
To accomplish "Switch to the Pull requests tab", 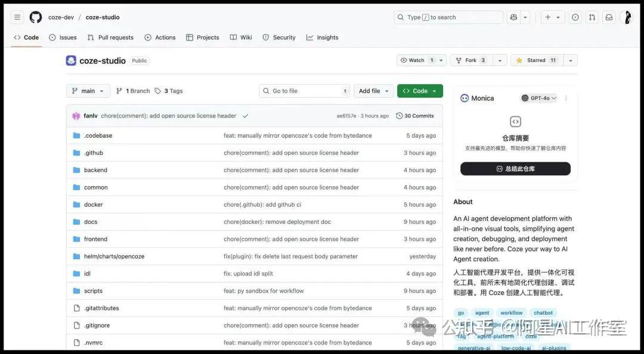I will point(110,38).
